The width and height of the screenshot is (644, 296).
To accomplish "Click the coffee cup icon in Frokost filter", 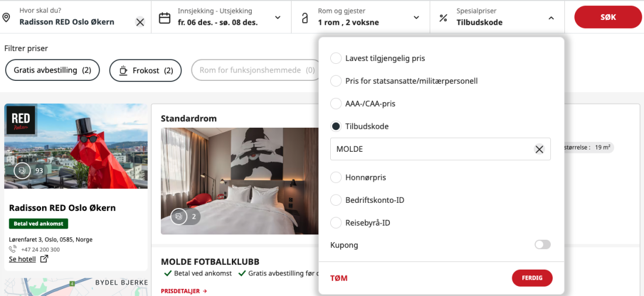I will (x=123, y=70).
